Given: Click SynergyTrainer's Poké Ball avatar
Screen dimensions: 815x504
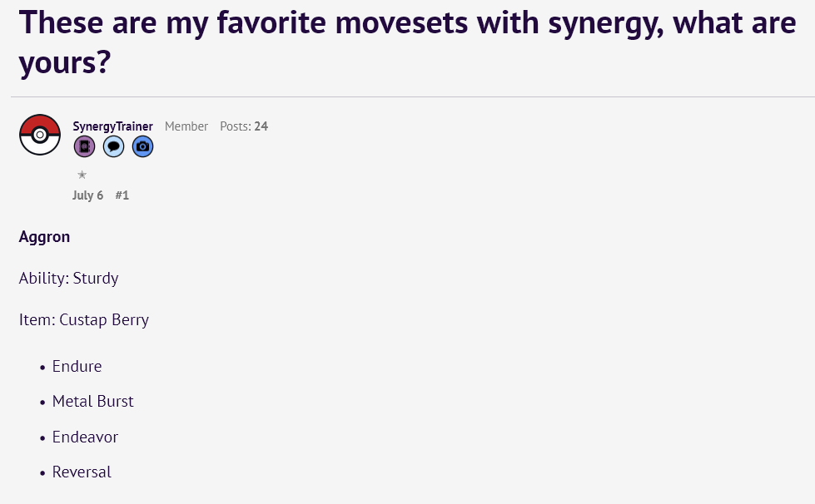Looking at the screenshot, I should coord(40,135).
